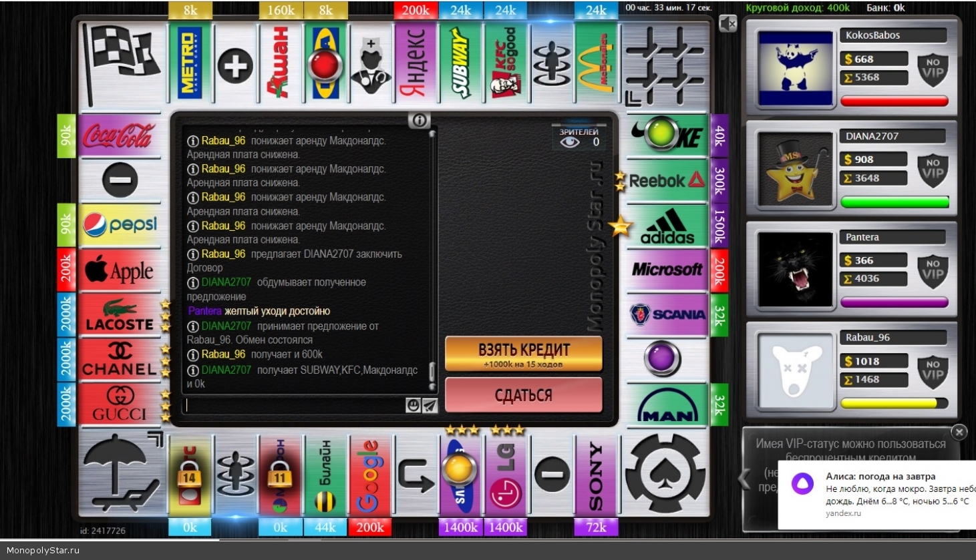This screenshot has width=976, height=560.
Task: Click the SCANIA board cell
Action: click(667, 315)
